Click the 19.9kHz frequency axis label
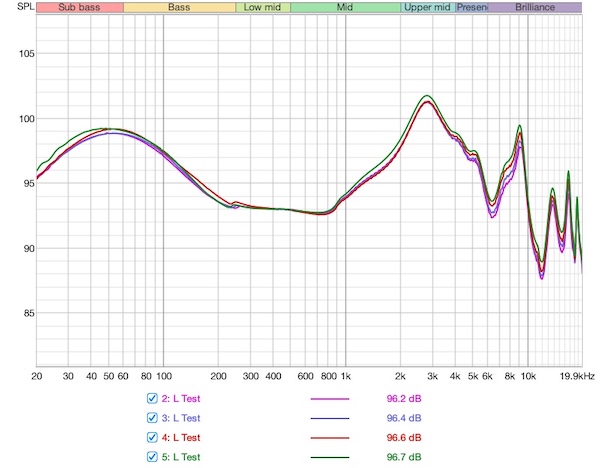The image size is (600, 468). tap(577, 377)
